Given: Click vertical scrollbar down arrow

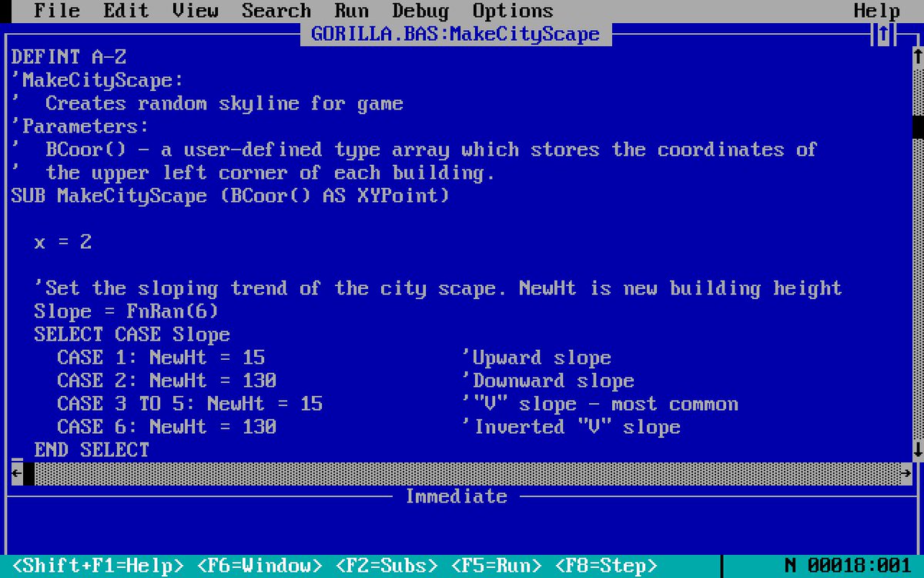Looking at the screenshot, I should pos(918,450).
